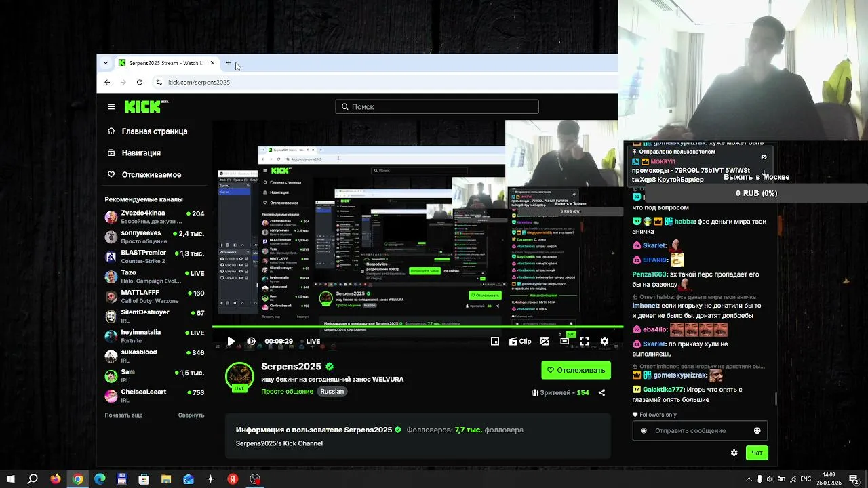This screenshot has width=868, height=488.
Task: Open recommended channel MATTLAFFF
Action: (155, 296)
